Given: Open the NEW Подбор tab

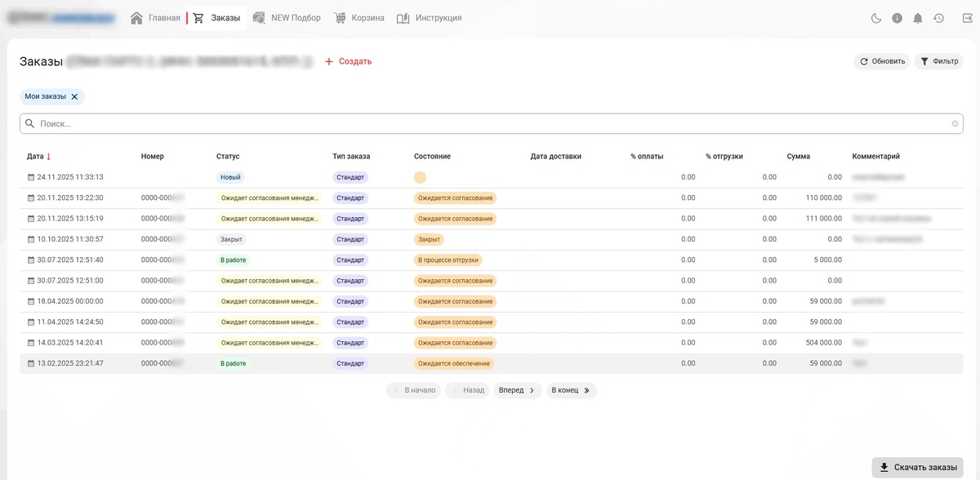Looking at the screenshot, I should (287, 18).
